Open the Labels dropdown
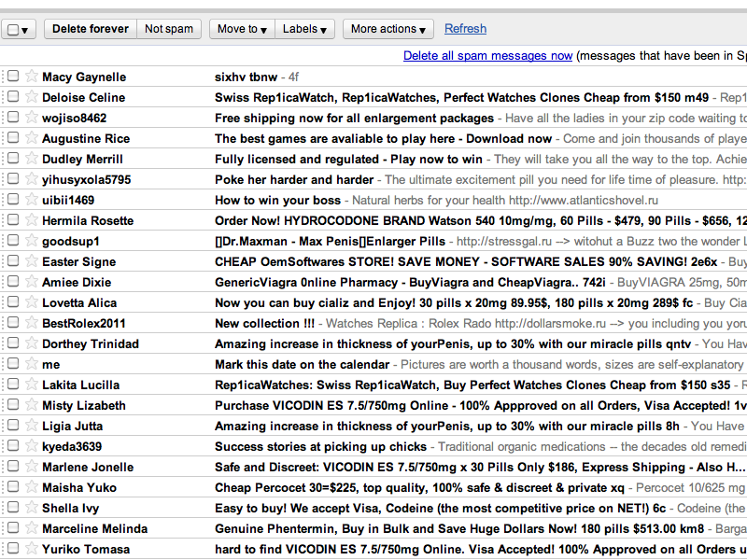The width and height of the screenshot is (747, 560). (304, 29)
